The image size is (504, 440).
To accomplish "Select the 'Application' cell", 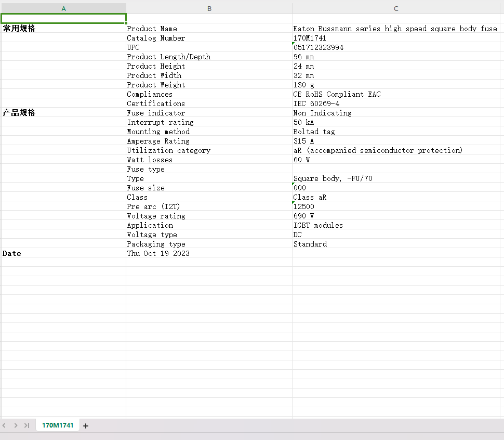I will click(x=209, y=225).
